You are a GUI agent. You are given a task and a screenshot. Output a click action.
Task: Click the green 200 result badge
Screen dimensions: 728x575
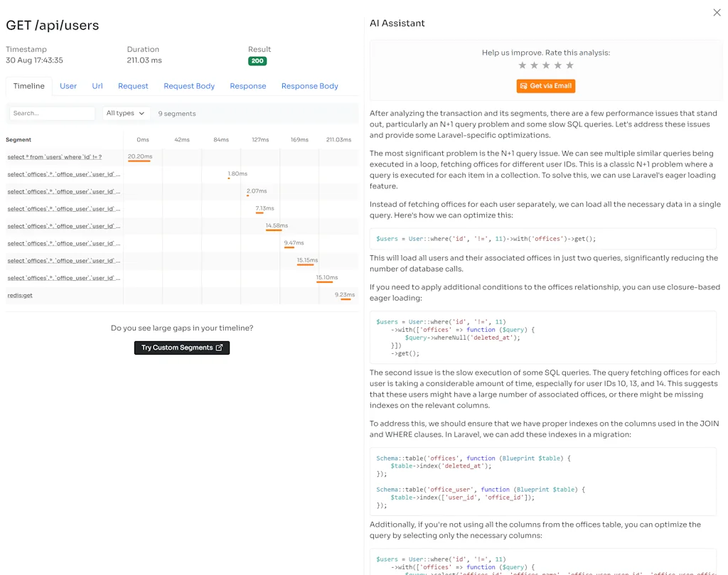(x=257, y=61)
